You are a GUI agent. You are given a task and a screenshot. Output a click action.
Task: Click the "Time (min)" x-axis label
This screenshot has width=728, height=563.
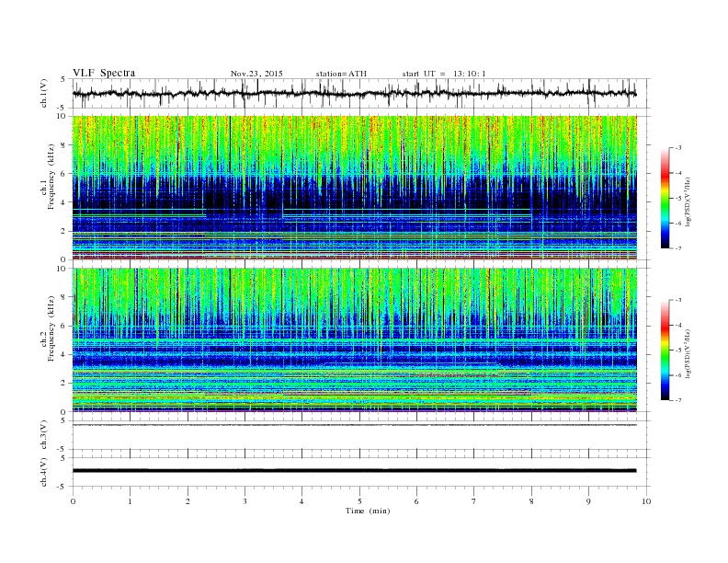click(x=368, y=511)
